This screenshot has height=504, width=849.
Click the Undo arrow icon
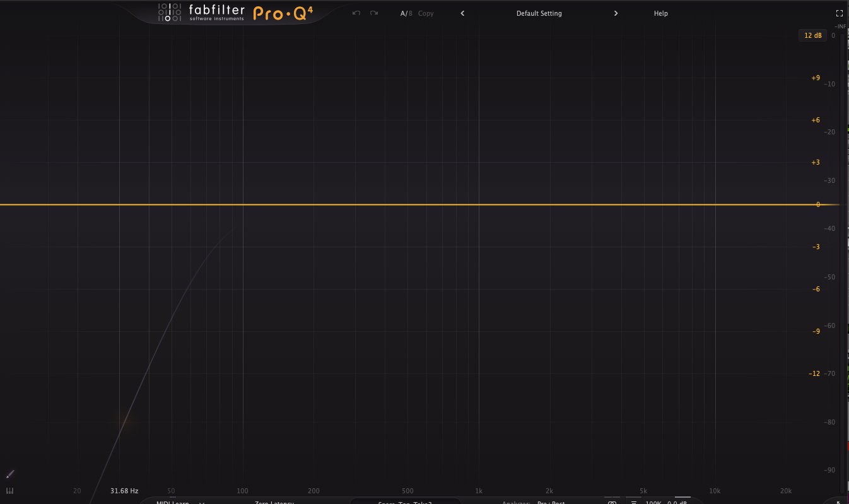pyautogui.click(x=356, y=13)
